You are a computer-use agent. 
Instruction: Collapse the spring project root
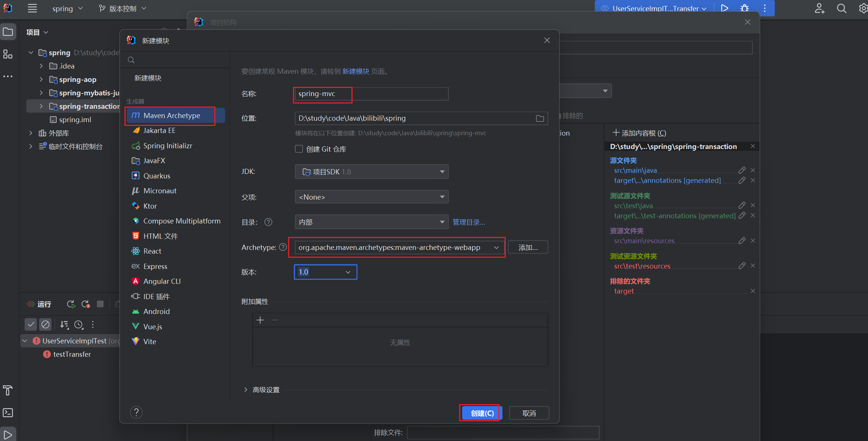click(x=31, y=53)
